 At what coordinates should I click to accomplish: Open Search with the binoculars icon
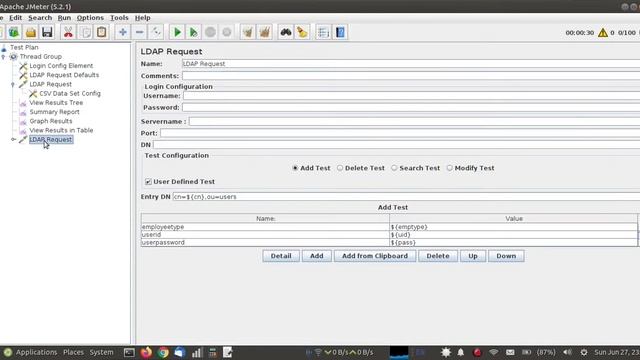pyautogui.click(x=286, y=32)
